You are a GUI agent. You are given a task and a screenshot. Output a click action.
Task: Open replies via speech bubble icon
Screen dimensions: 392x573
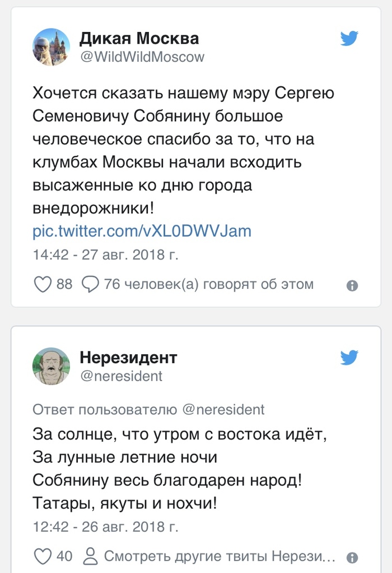[90, 284]
